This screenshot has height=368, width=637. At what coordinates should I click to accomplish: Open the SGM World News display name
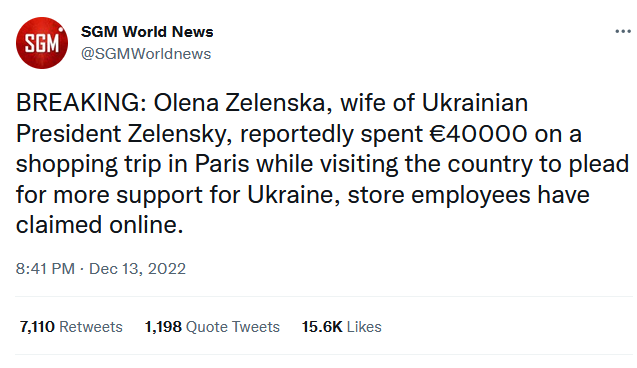147,32
